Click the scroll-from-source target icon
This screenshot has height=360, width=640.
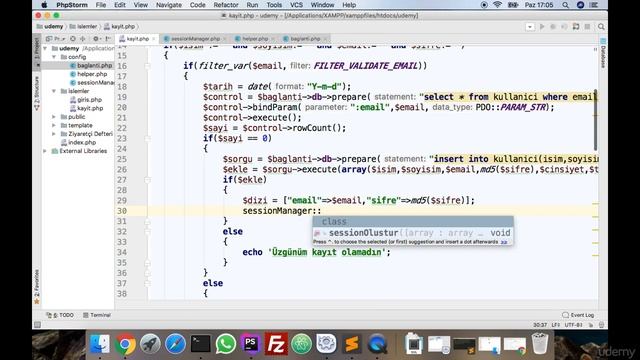point(73,38)
